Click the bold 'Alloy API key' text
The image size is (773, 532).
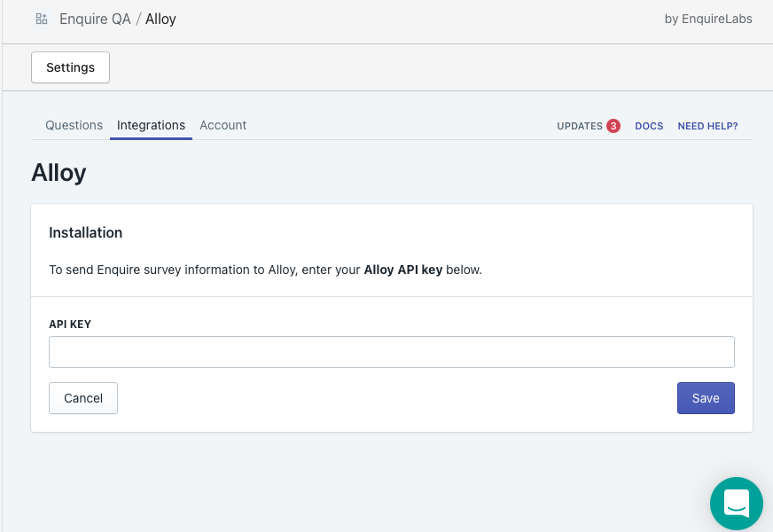tap(402, 270)
